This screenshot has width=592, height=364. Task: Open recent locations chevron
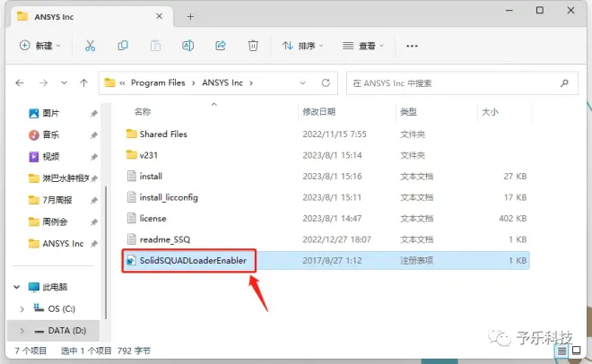(64, 82)
